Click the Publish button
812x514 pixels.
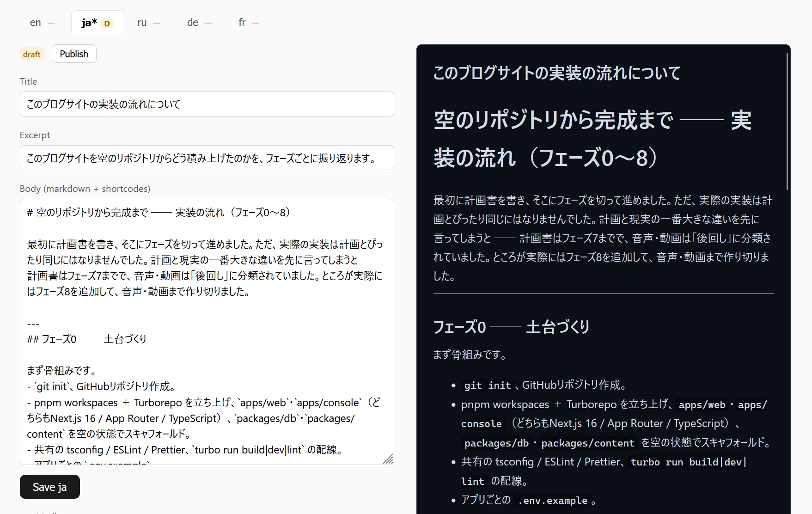(x=74, y=54)
